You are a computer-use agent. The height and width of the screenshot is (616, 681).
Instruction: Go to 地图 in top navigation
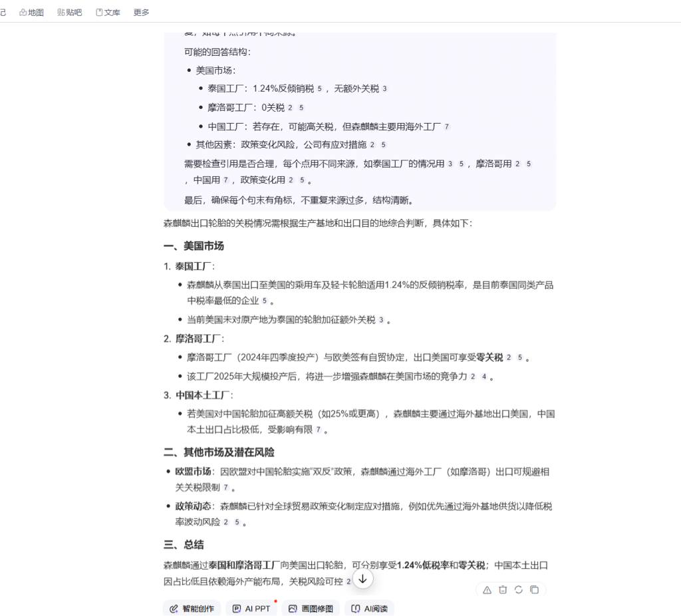tap(32, 12)
